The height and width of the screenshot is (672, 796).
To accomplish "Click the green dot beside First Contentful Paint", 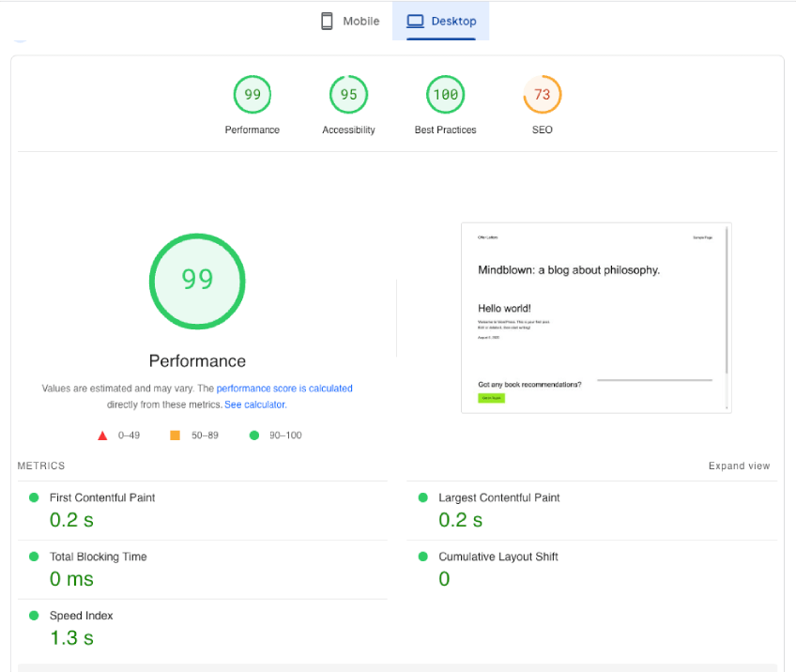I will pyautogui.click(x=34, y=497).
